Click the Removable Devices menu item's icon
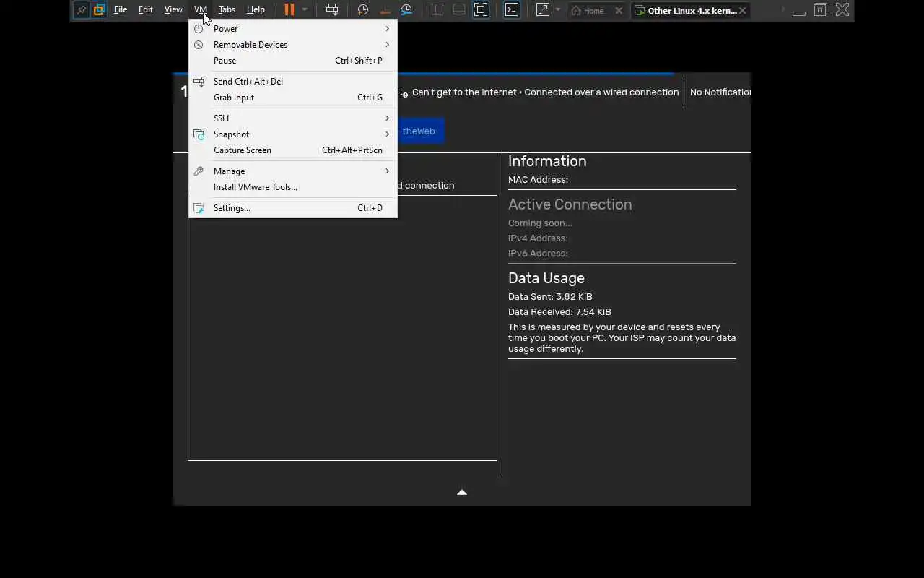The width and height of the screenshot is (924, 578). point(199,45)
